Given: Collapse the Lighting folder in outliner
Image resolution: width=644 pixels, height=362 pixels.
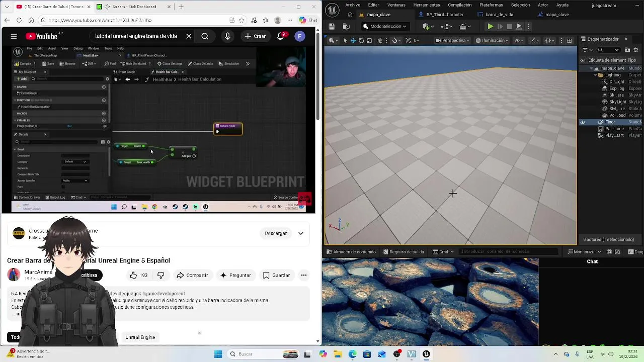Looking at the screenshot, I should pos(595,75).
